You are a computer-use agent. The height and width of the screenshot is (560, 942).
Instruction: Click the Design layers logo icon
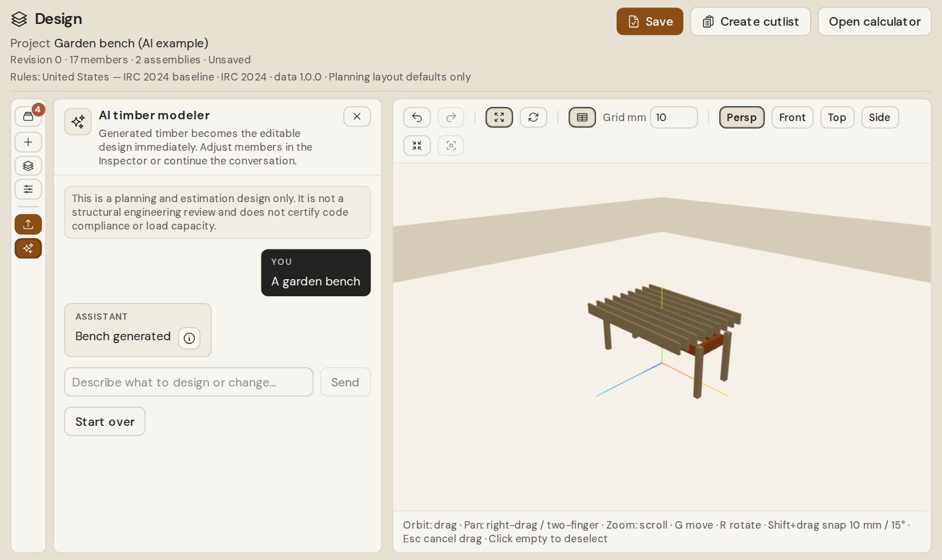[19, 19]
